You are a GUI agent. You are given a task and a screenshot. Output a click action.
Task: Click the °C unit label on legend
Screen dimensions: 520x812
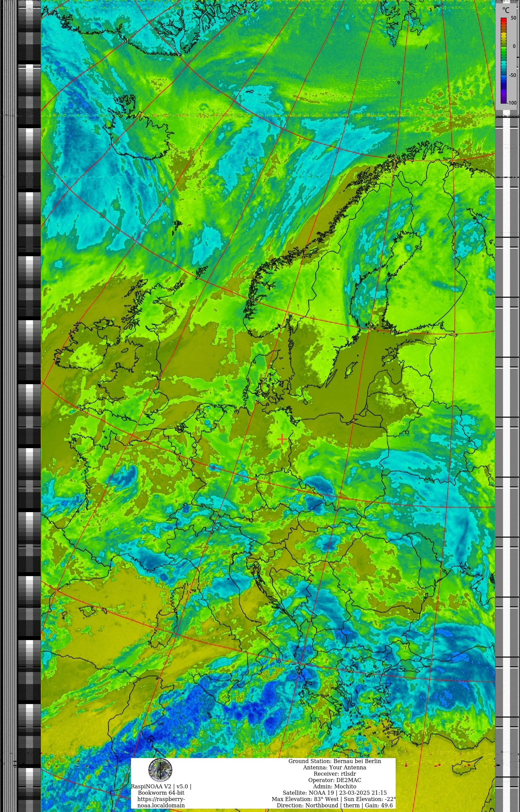click(505, 10)
